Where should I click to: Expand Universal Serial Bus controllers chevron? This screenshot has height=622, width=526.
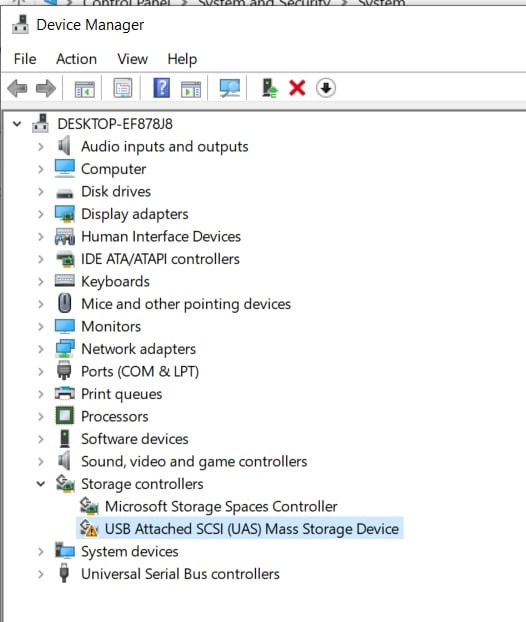(x=40, y=574)
